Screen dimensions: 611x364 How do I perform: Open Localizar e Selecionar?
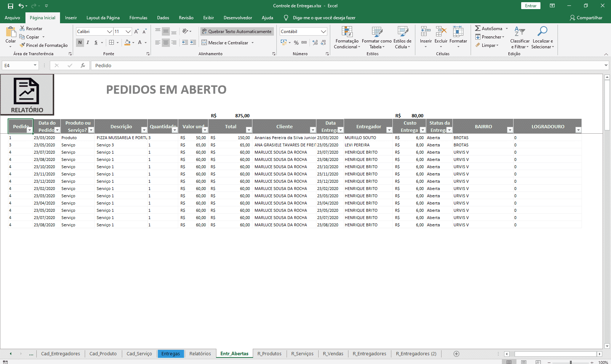[x=543, y=37]
